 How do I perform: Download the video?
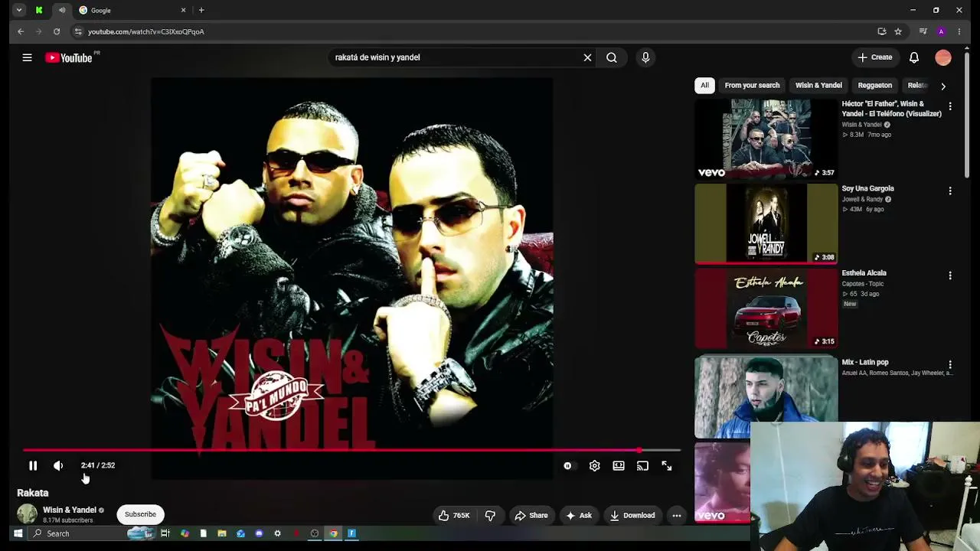click(x=632, y=516)
